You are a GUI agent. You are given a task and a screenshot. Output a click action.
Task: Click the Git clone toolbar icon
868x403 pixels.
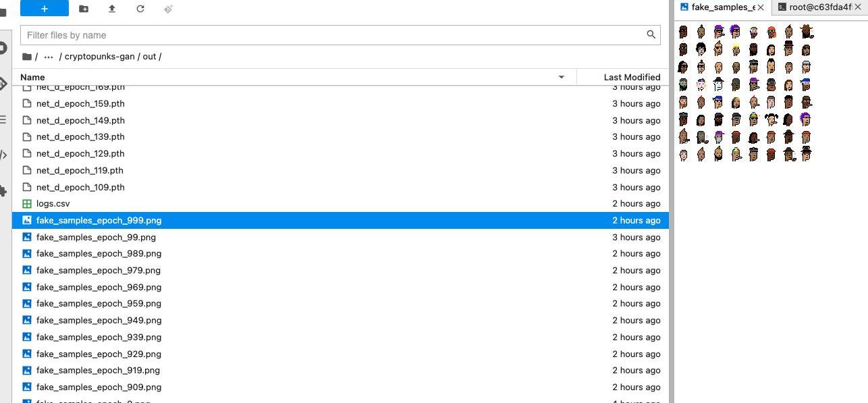click(169, 9)
